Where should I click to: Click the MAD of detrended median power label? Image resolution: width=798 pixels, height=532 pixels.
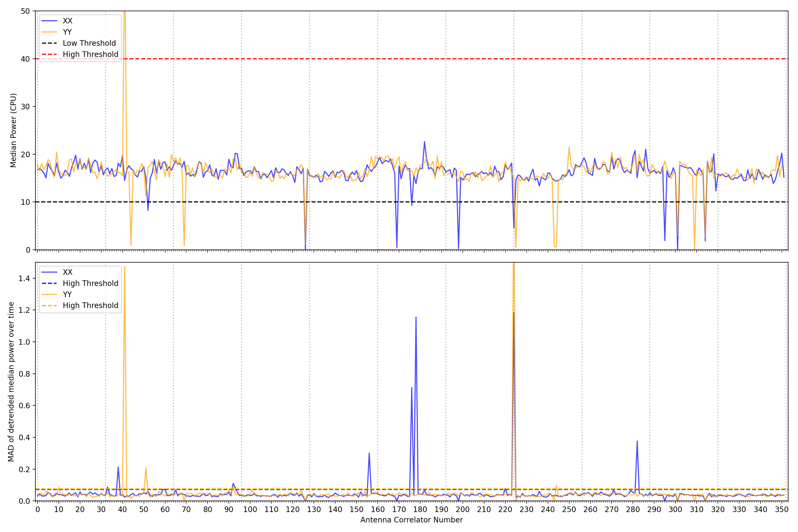pos(11,381)
